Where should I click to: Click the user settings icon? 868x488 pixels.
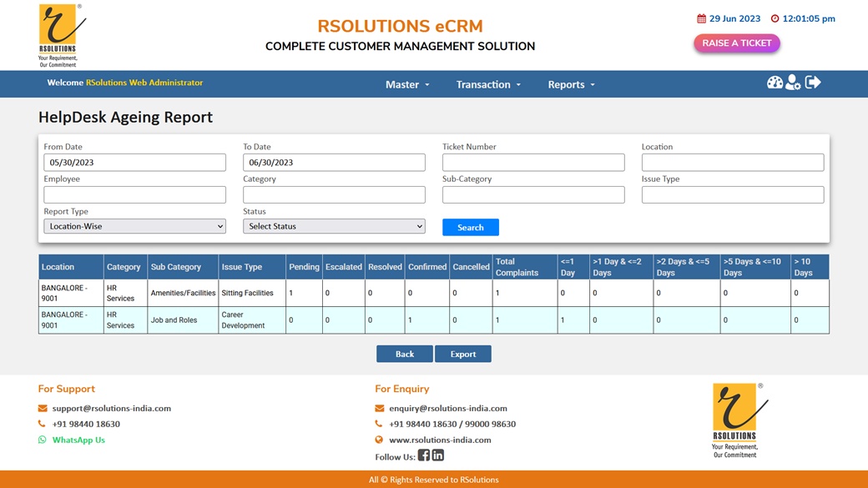(793, 82)
